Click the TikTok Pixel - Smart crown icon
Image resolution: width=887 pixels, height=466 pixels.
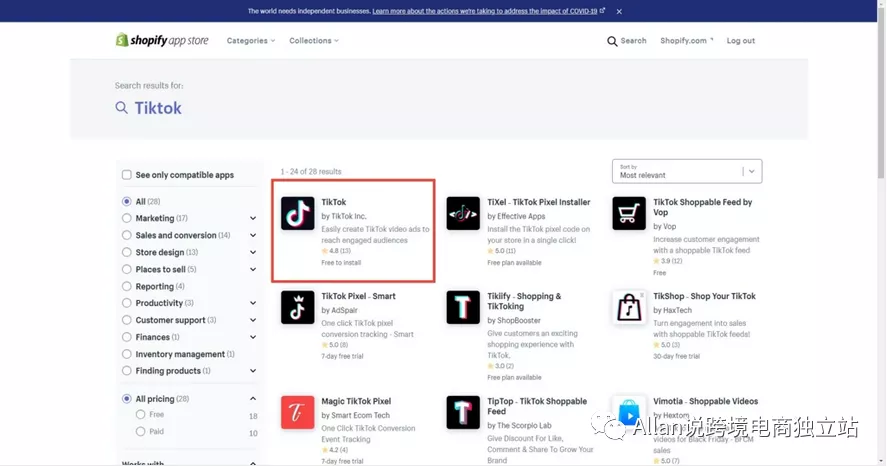298,307
